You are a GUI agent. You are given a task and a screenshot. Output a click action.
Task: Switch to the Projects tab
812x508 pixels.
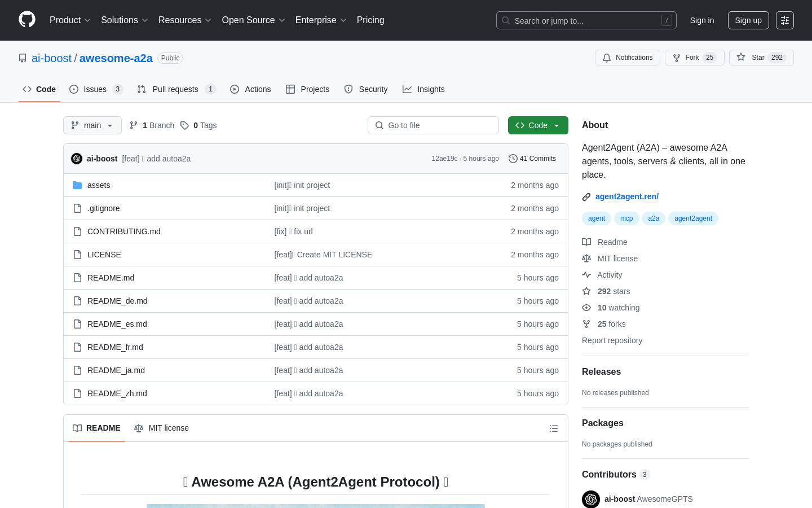coord(308,89)
